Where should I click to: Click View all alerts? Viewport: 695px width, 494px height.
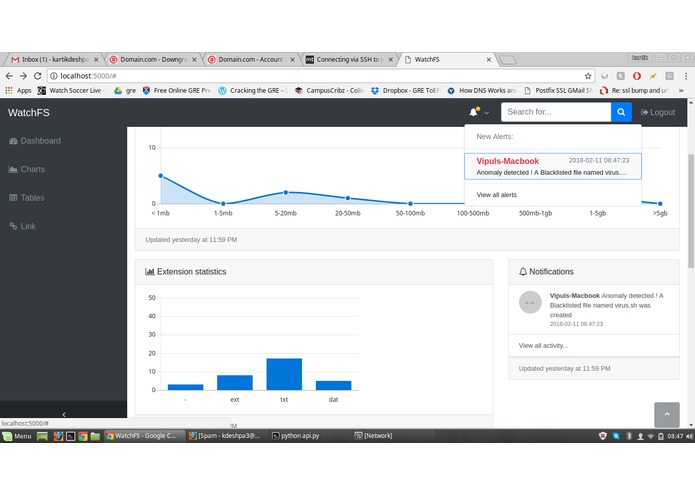496,194
